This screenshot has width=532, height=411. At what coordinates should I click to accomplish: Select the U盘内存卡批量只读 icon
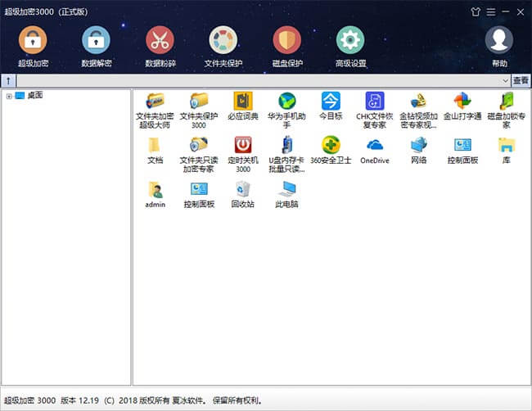[x=286, y=155]
